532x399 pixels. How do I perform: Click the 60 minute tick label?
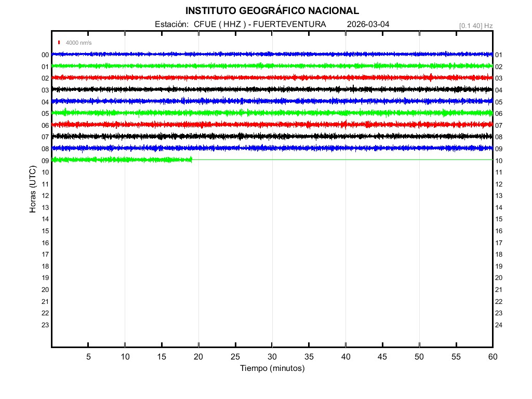tap(492, 357)
